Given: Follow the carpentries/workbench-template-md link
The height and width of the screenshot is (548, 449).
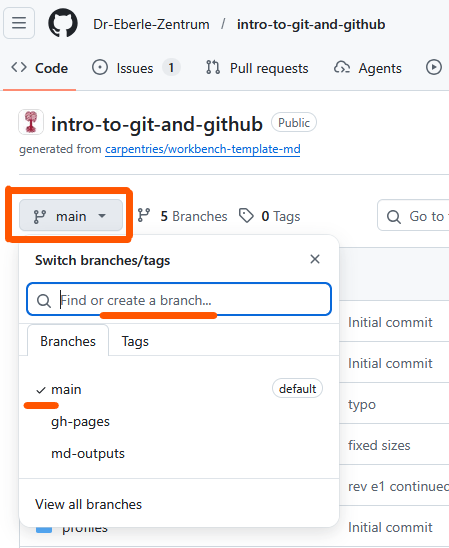Looking at the screenshot, I should click(x=203, y=149).
